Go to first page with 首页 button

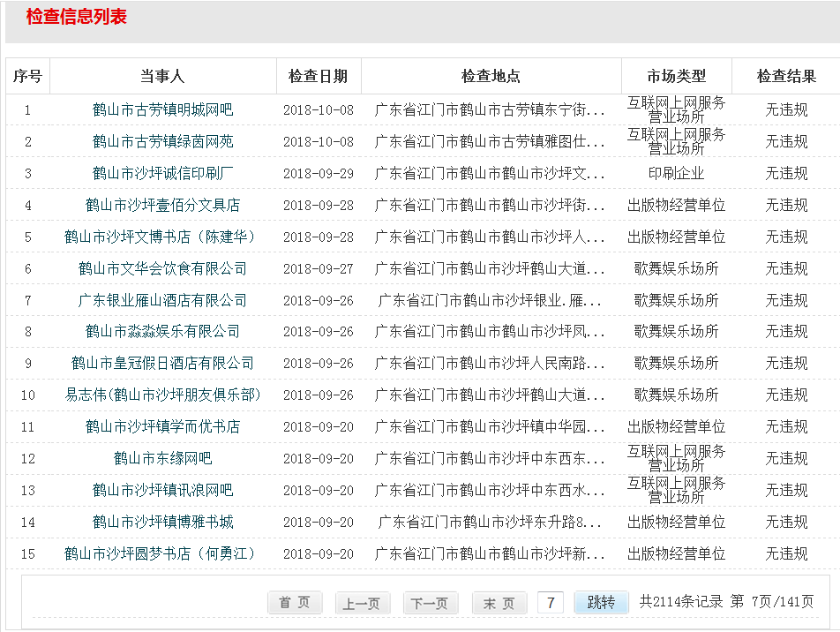[295, 603]
